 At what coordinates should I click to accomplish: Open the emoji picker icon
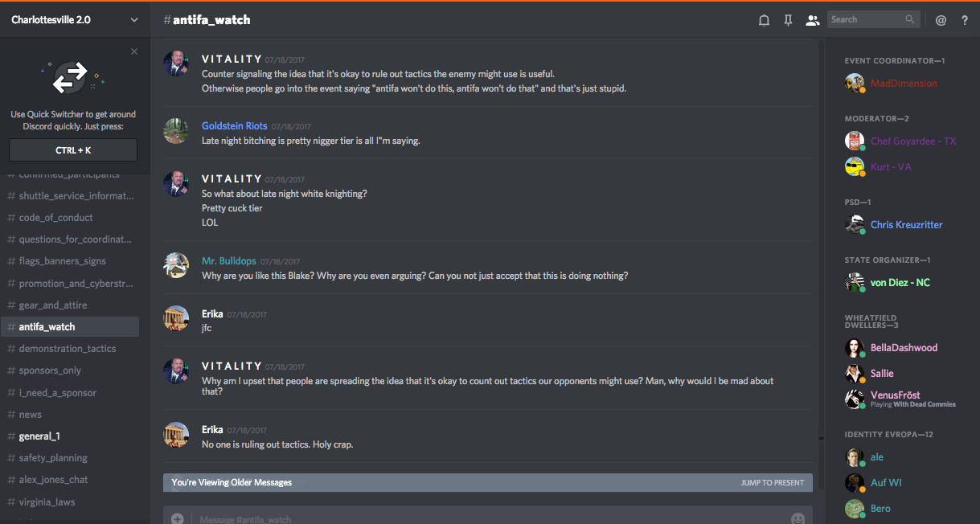click(x=798, y=518)
